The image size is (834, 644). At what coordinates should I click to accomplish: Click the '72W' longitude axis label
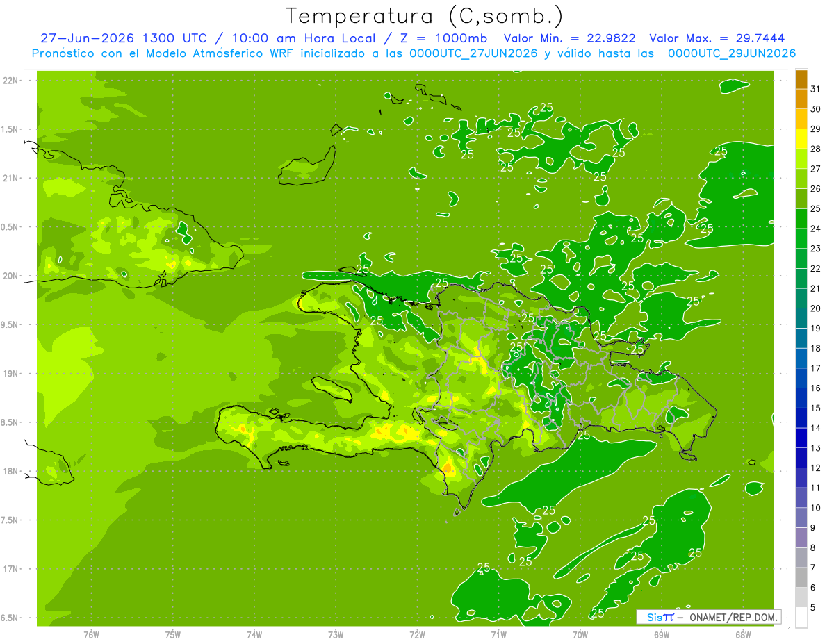[417, 634]
